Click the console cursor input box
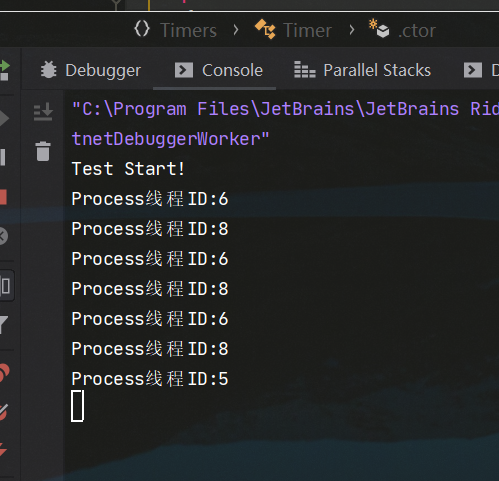The height and width of the screenshot is (481, 499). [x=77, y=406]
